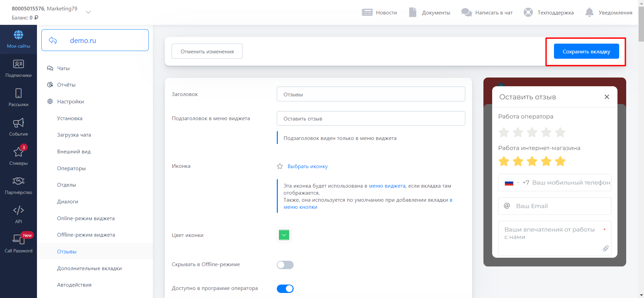The width and height of the screenshot is (644, 298).
Task: Click the Выбрать иконку link
Action: (x=307, y=166)
